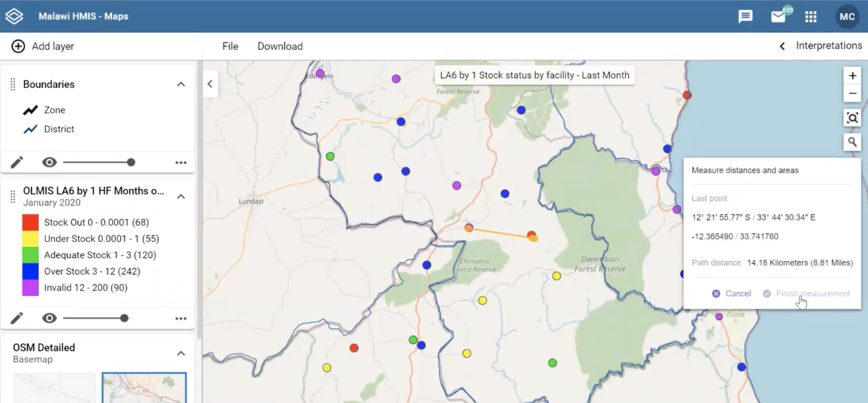Click the Boundaries layer opacity slider handle
The image size is (868, 403).
(131, 162)
